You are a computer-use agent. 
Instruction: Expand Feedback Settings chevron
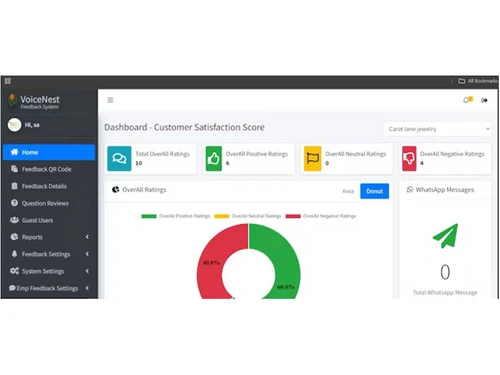point(87,254)
